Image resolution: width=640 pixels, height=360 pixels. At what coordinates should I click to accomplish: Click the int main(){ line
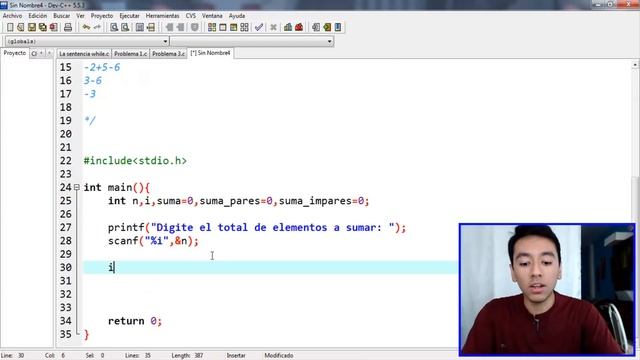point(117,187)
